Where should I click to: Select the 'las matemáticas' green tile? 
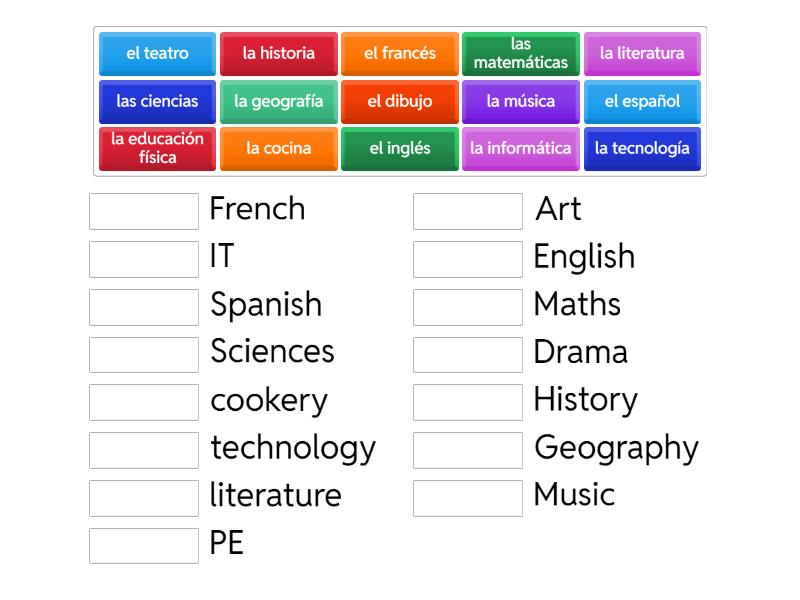click(x=521, y=54)
